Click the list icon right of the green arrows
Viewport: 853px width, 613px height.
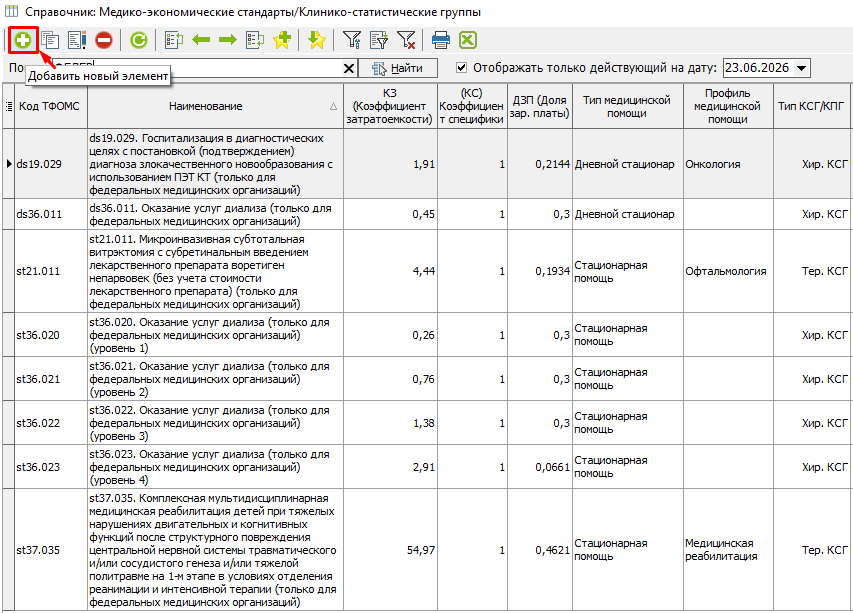click(255, 40)
